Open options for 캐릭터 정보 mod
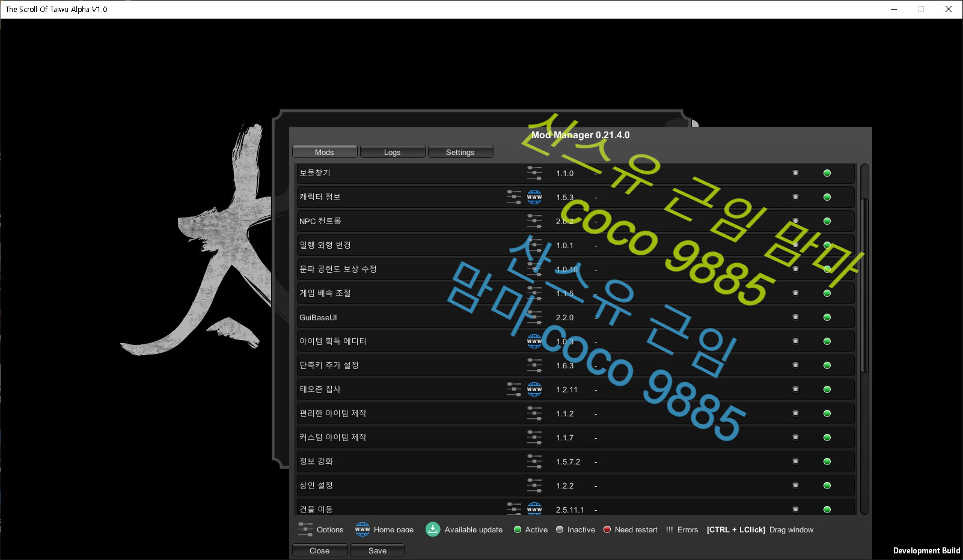Image resolution: width=963 pixels, height=560 pixels. (514, 197)
